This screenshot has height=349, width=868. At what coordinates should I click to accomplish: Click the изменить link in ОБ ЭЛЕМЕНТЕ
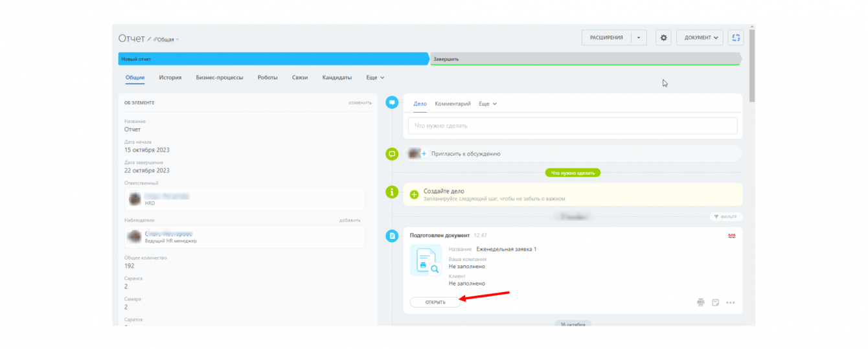click(x=360, y=102)
